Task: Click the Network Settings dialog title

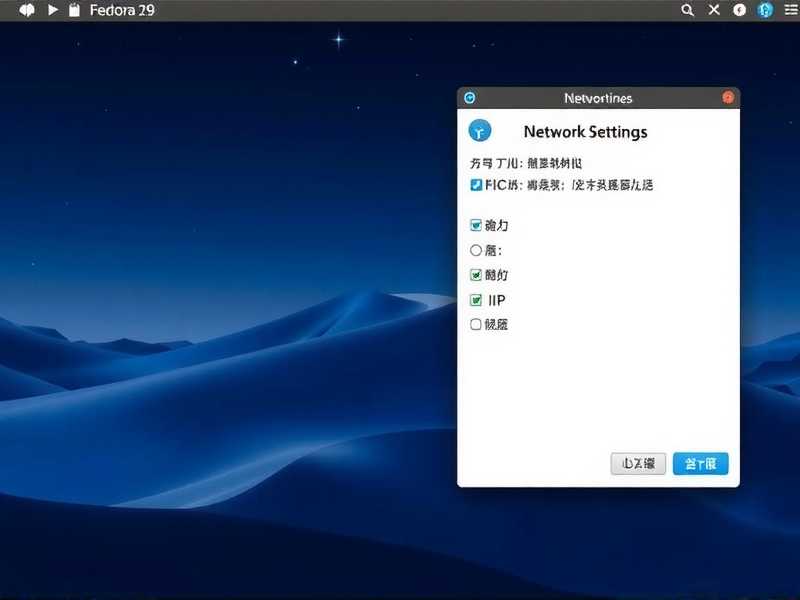Action: 585,131
